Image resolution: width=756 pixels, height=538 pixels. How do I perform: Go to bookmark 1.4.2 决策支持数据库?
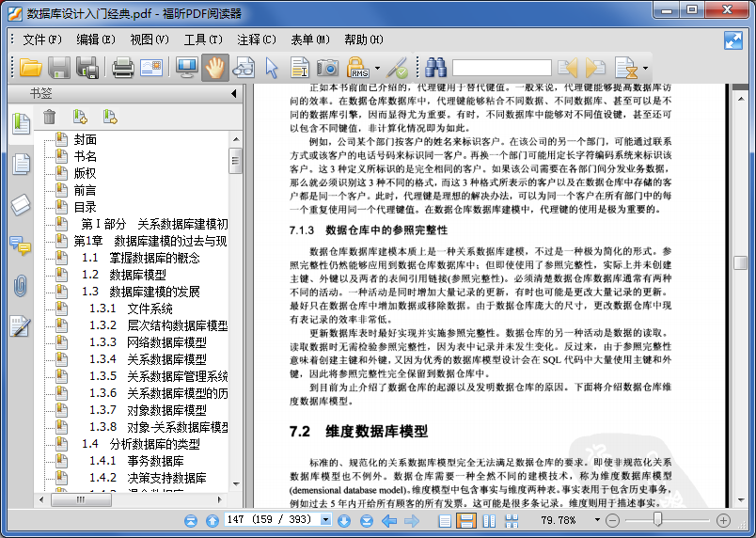[x=148, y=478]
